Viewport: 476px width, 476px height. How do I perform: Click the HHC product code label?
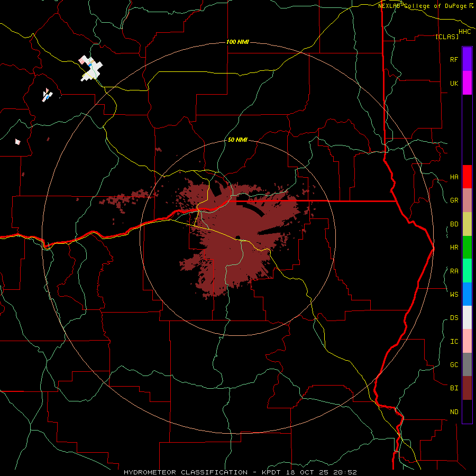pyautogui.click(x=464, y=32)
